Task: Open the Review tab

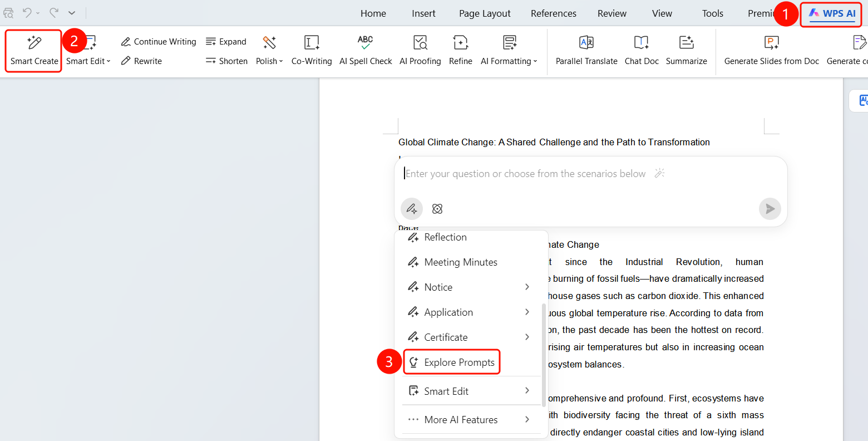Action: (612, 13)
